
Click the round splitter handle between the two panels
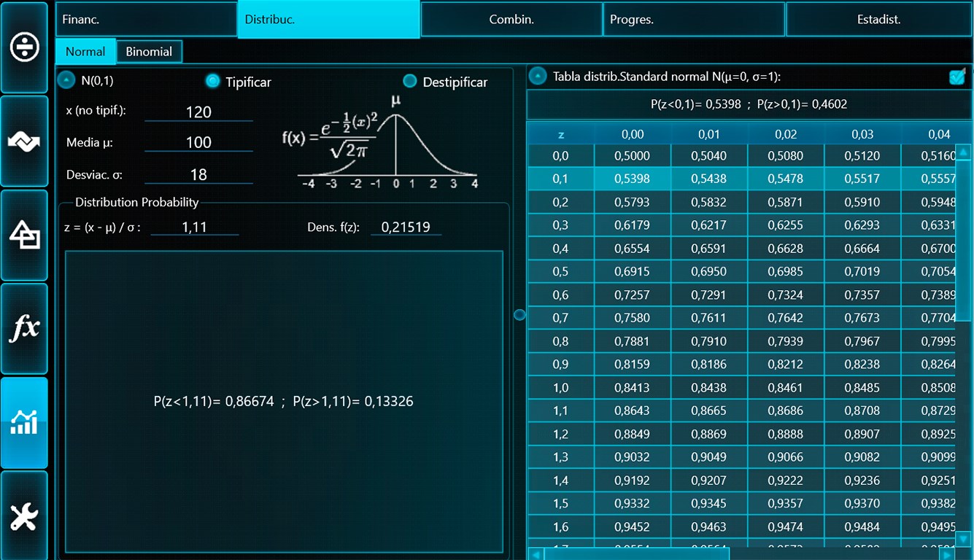(519, 315)
